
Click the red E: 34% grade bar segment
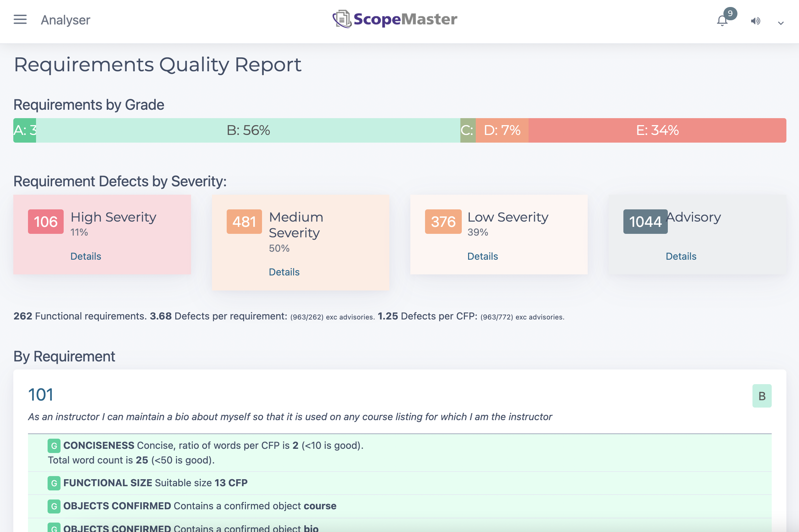658,130
